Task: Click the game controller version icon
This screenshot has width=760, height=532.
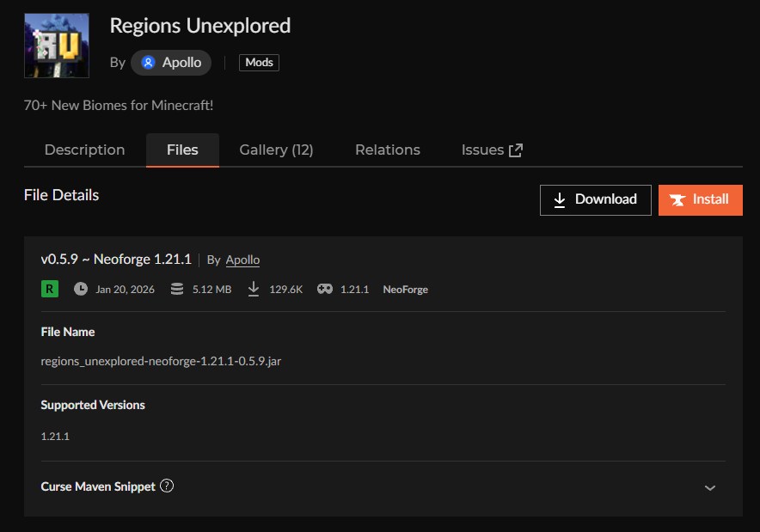Action: tap(324, 289)
